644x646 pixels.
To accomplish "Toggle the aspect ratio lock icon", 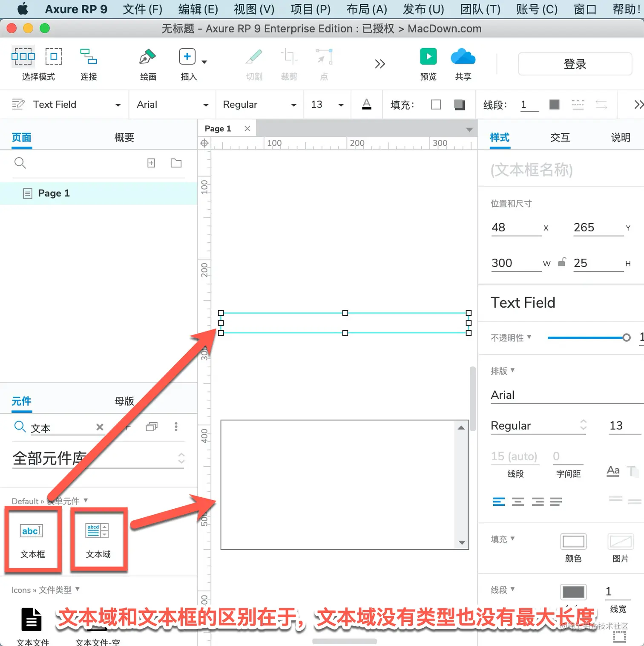I will pyautogui.click(x=562, y=262).
